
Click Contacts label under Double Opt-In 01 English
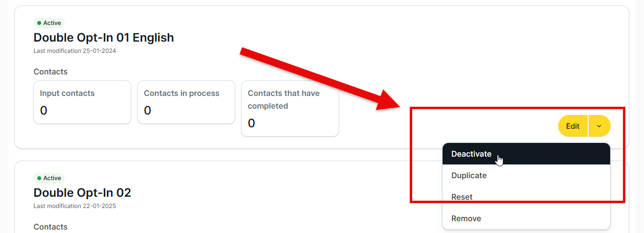[x=50, y=71]
